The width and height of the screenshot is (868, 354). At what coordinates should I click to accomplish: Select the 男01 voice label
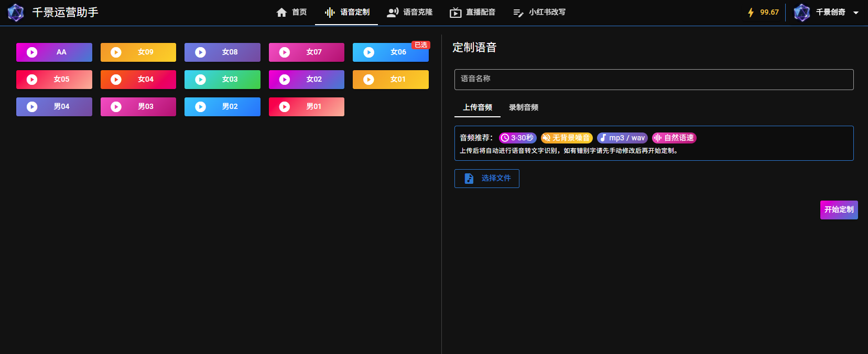[314, 107]
